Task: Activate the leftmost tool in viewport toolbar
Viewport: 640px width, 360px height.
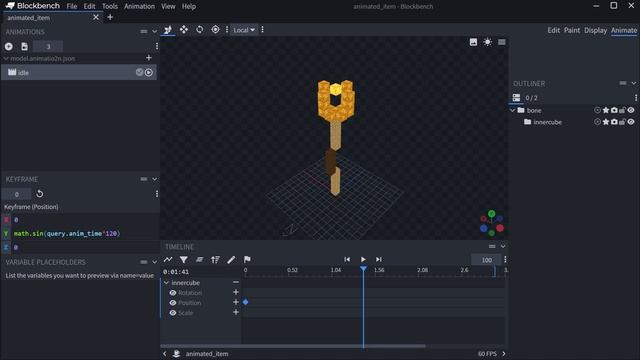Action: pyautogui.click(x=168, y=30)
